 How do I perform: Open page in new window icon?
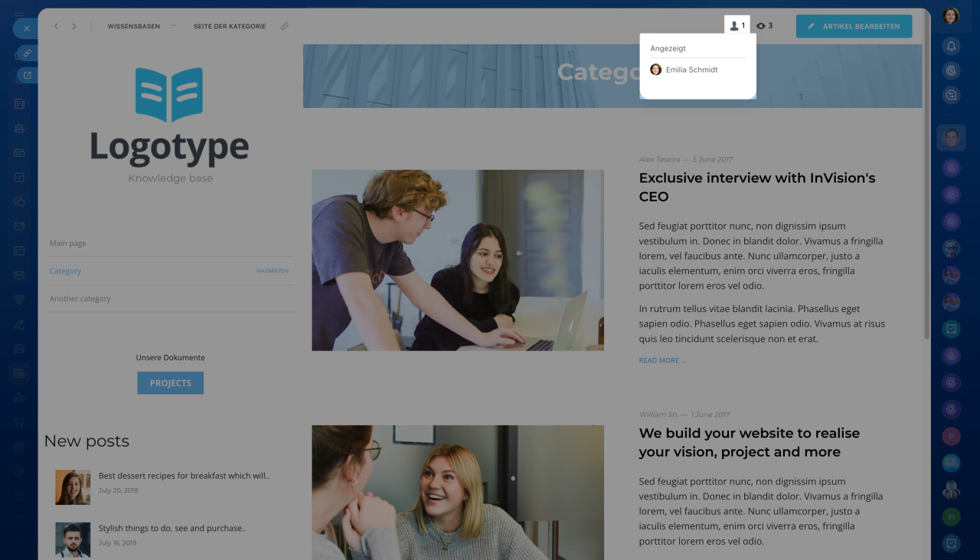[27, 75]
